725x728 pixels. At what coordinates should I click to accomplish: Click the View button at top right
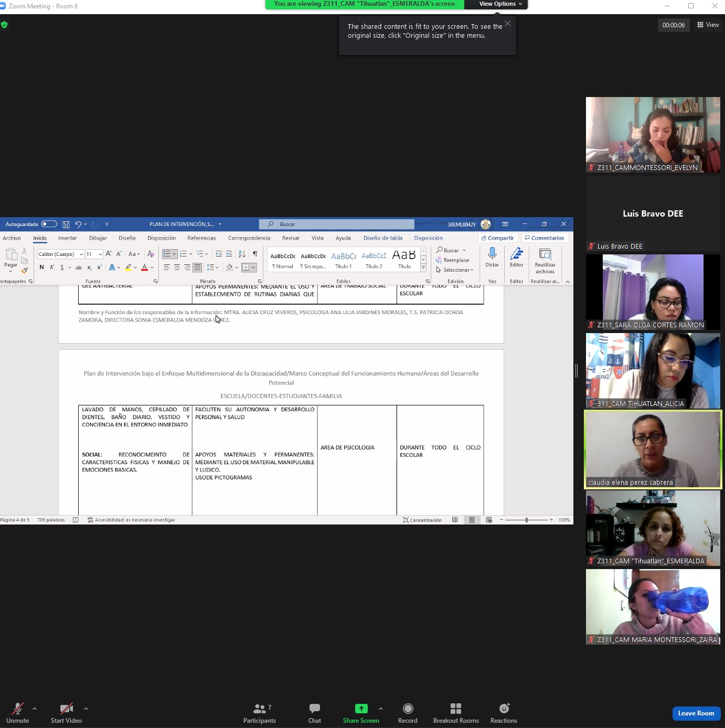tap(708, 25)
